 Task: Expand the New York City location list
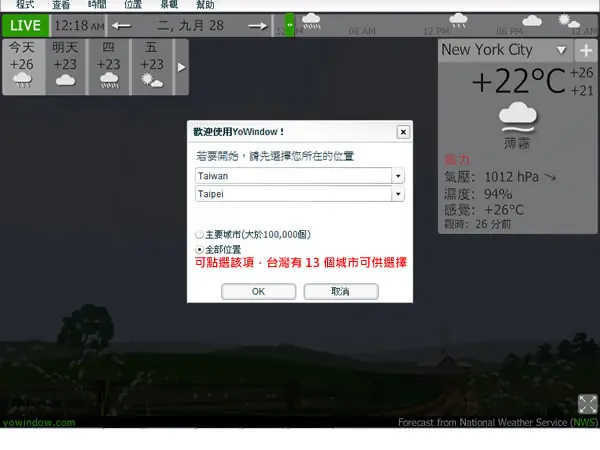(x=561, y=50)
